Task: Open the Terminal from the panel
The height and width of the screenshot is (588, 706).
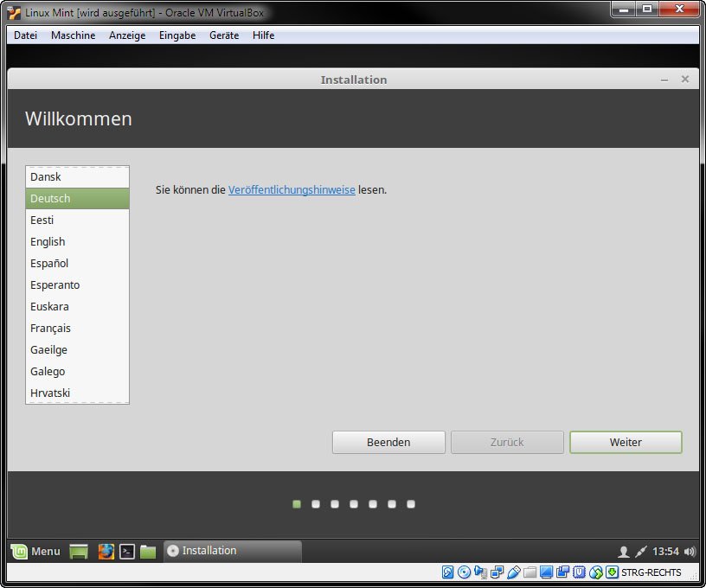Action: [127, 551]
